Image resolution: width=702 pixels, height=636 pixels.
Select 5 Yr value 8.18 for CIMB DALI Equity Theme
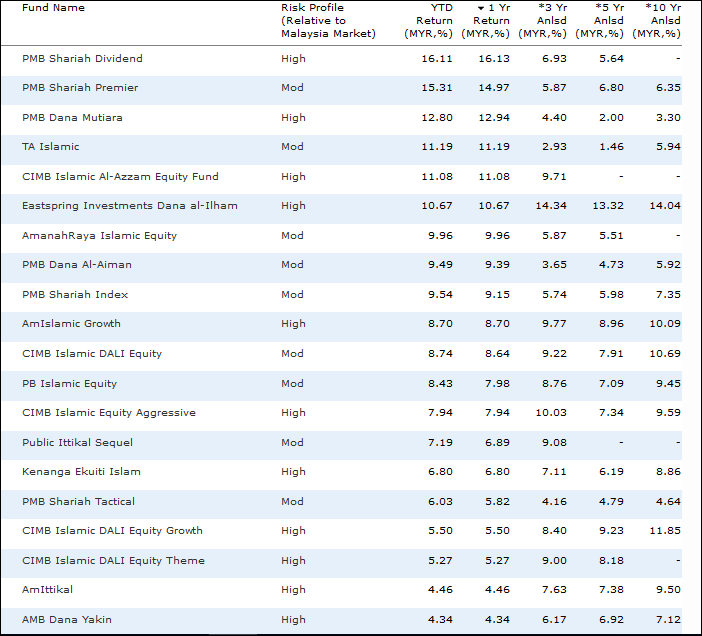coord(611,561)
